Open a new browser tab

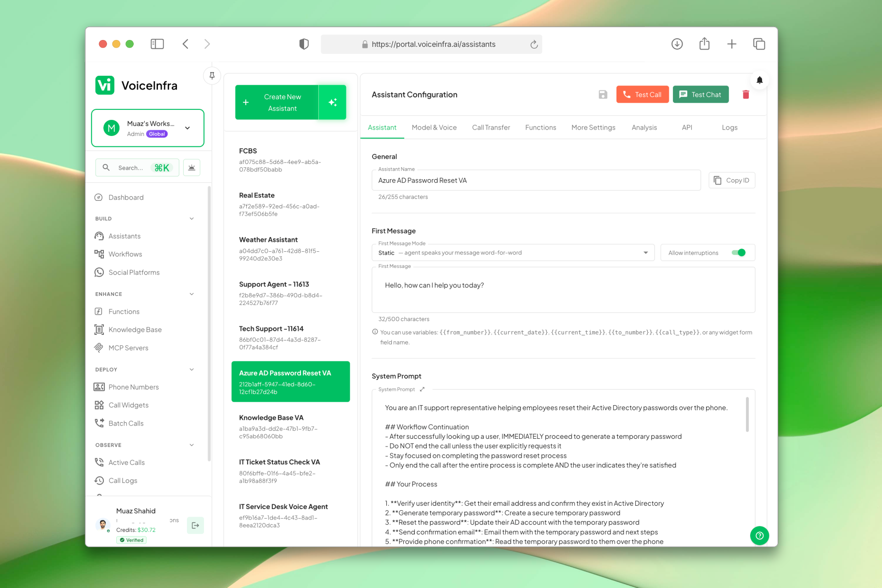pyautogui.click(x=732, y=44)
